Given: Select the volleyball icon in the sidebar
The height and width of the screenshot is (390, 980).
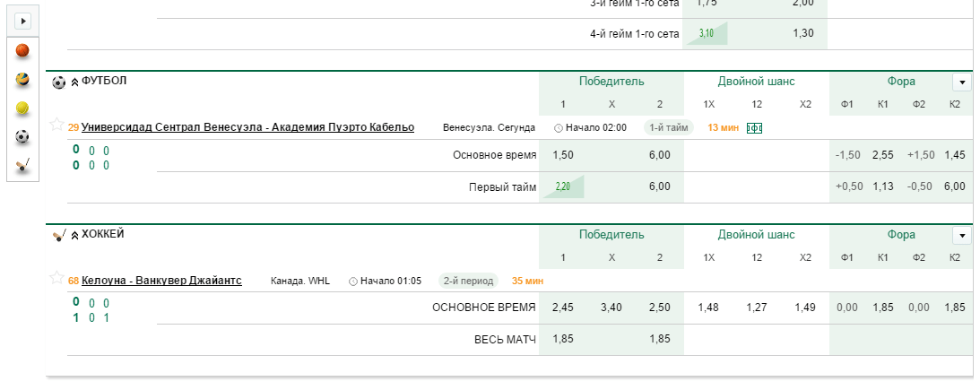Looking at the screenshot, I should click(22, 80).
